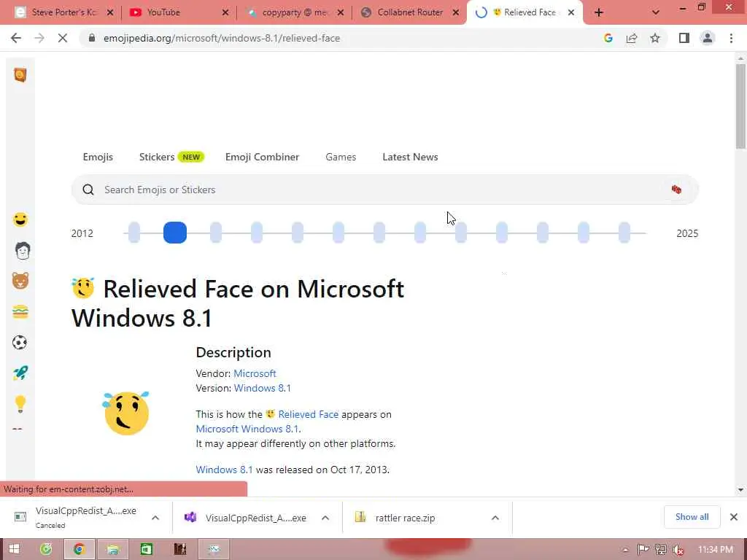Show hidden system tray icons
The image size is (747, 560).
point(625,550)
